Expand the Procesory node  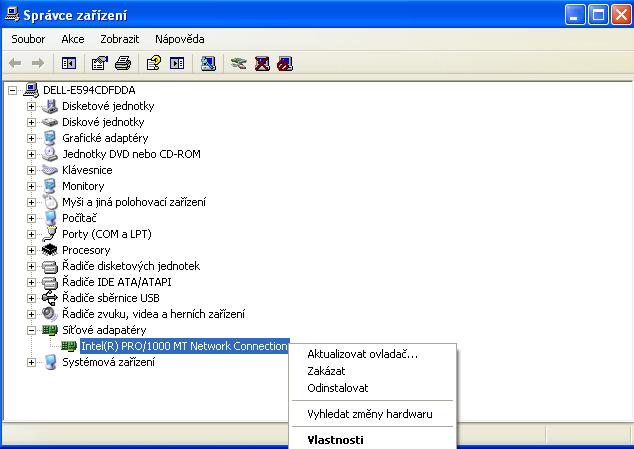(x=31, y=250)
